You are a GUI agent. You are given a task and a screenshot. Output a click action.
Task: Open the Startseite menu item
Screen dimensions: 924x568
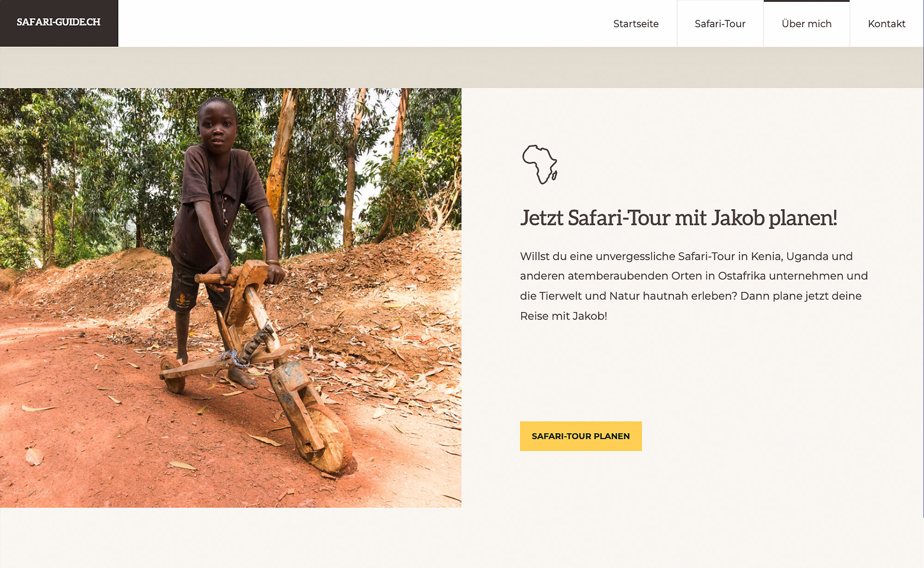pyautogui.click(x=636, y=24)
